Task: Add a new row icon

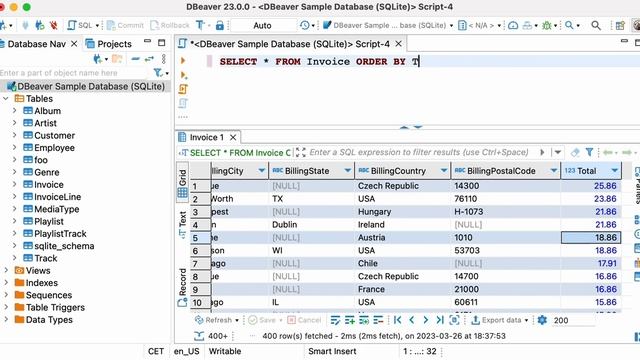Action: pos(350,320)
